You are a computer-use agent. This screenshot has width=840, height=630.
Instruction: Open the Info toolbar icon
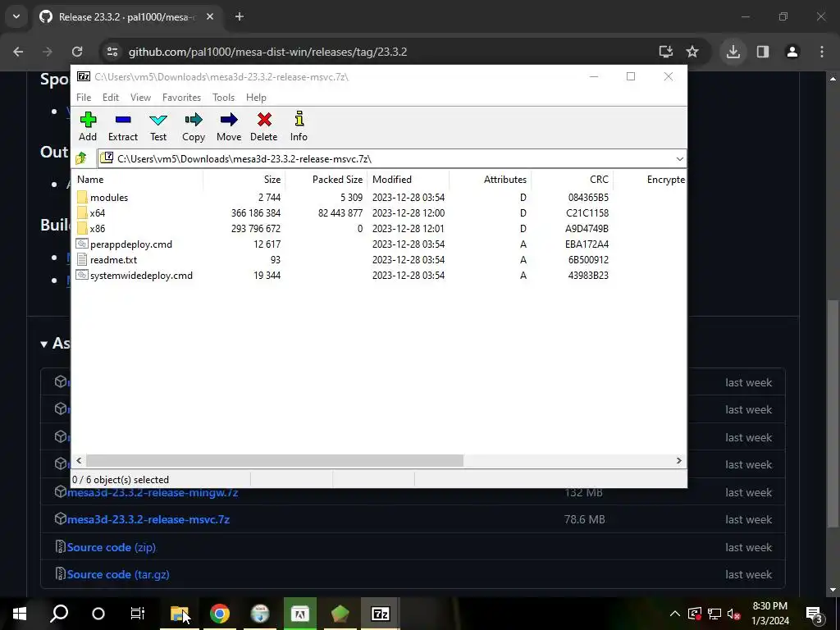click(x=299, y=120)
